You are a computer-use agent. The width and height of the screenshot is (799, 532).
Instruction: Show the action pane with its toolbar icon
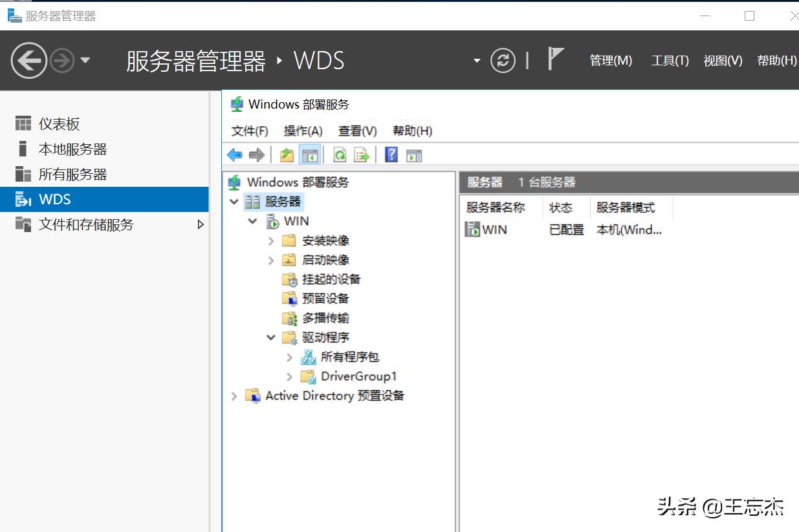(413, 154)
